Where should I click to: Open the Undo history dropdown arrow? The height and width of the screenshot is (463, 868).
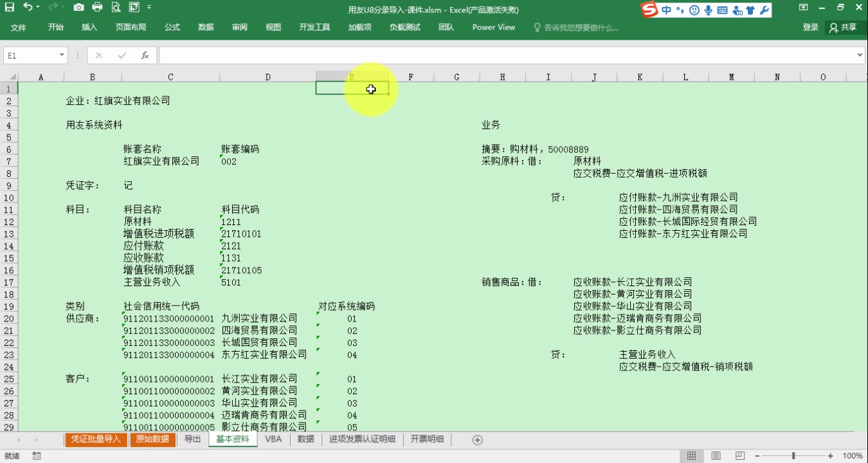tap(37, 7)
